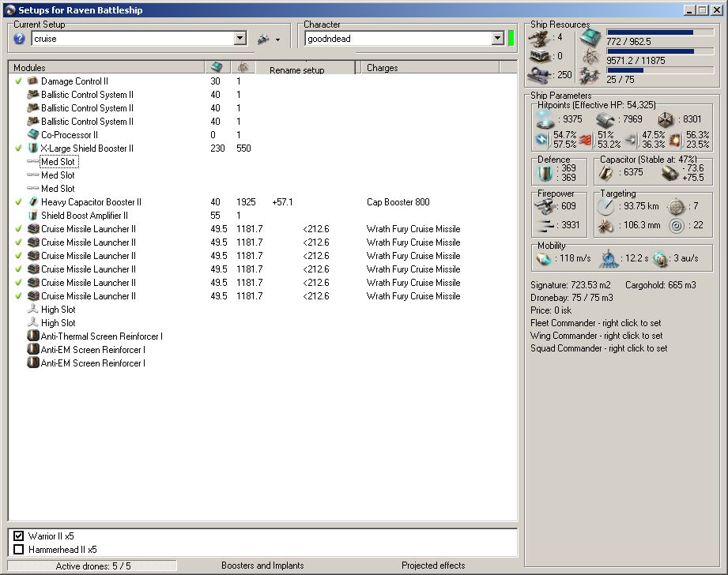Click the powergrid icon beside 9571.2 / 11875
The width and height of the screenshot is (728, 575).
[x=590, y=58]
